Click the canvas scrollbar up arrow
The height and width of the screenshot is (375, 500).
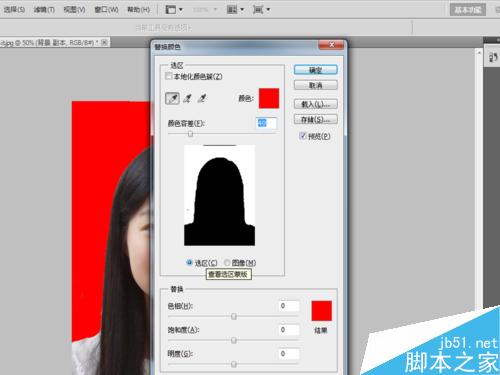(479, 53)
